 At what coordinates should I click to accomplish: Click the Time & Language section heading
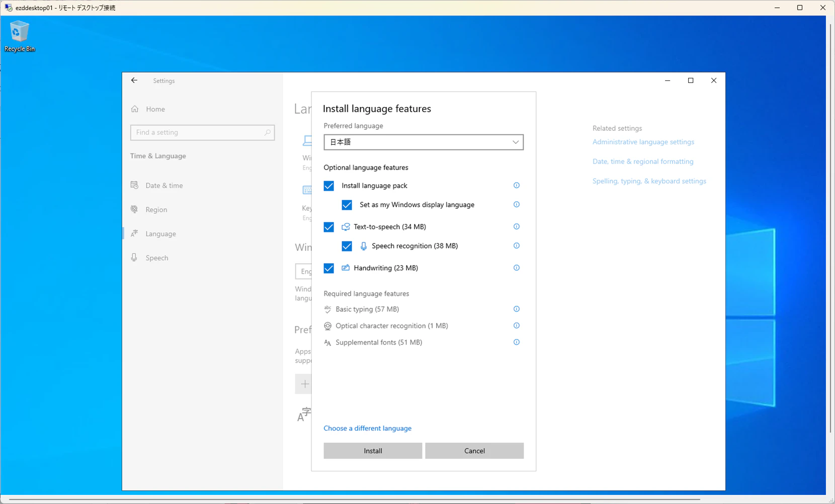158,156
